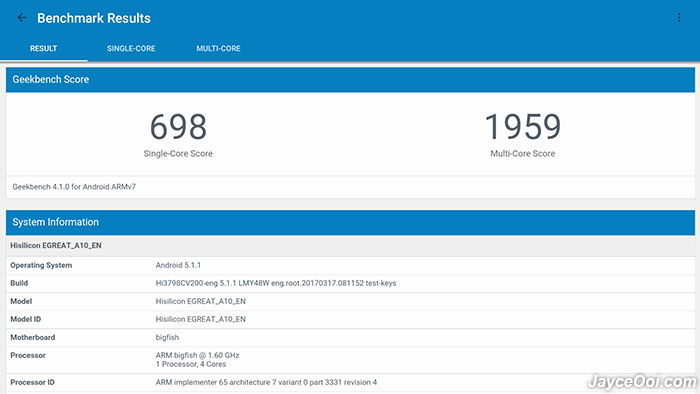
Task: Click the Model ID row's Hisilicon EGREAT_A10_EN value
Action: tap(200, 319)
